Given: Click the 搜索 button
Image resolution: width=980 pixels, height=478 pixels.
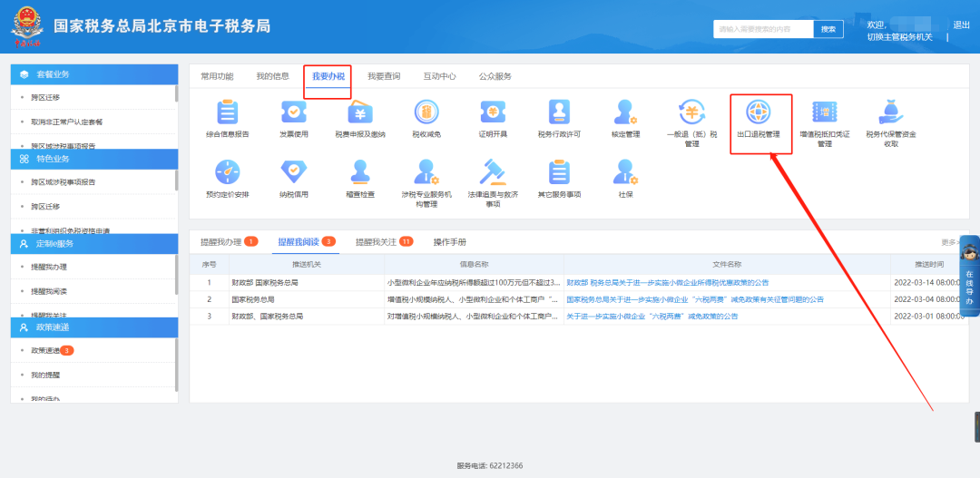Looking at the screenshot, I should 828,29.
